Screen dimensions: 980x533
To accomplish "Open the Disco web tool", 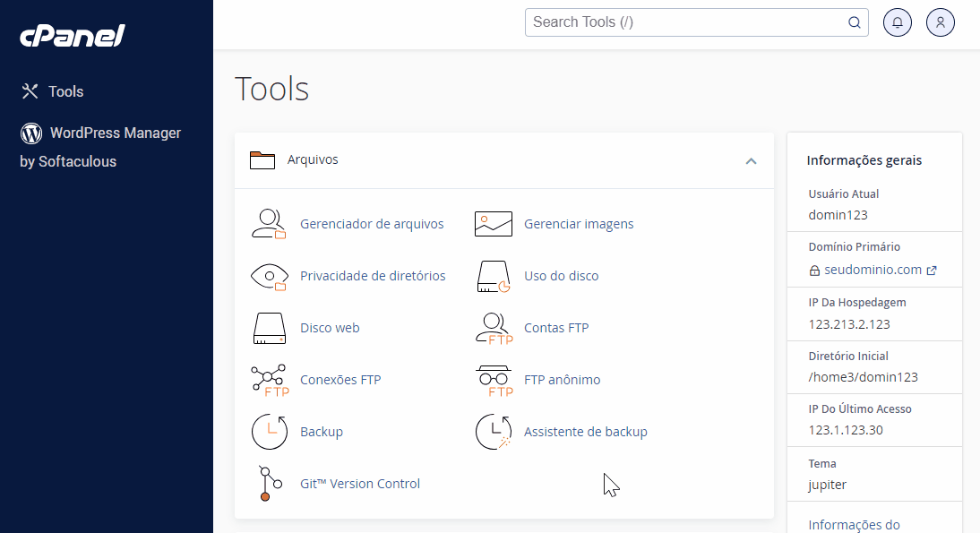I will 330,328.
